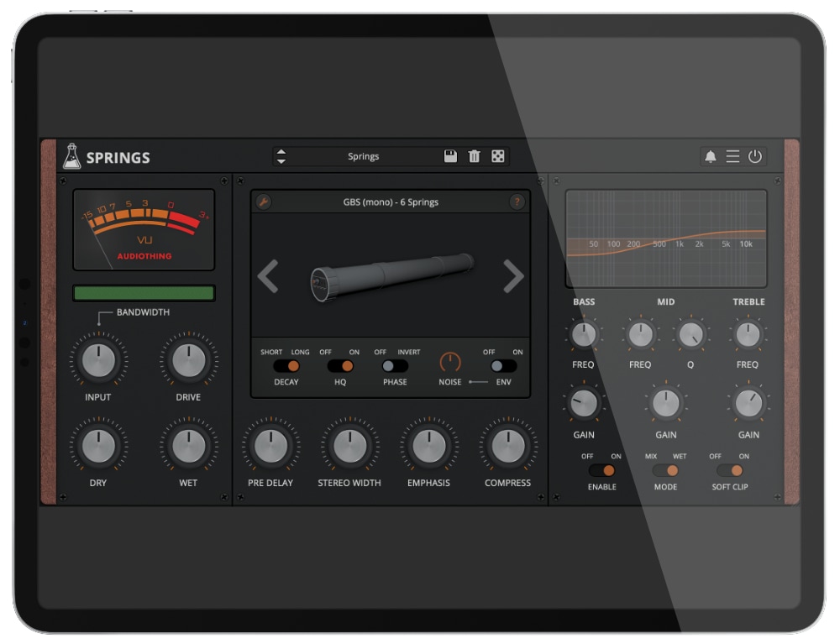Click the green Bandwidth bar

[144, 293]
